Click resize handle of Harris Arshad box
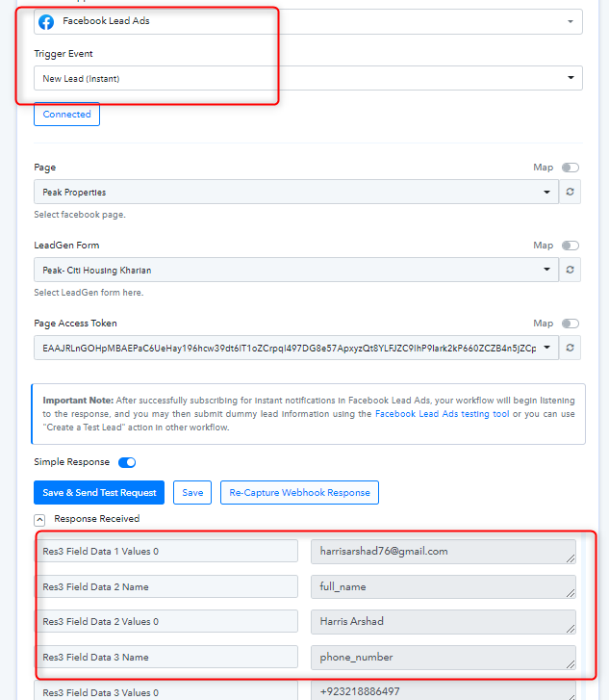This screenshot has width=609, height=700. click(571, 628)
